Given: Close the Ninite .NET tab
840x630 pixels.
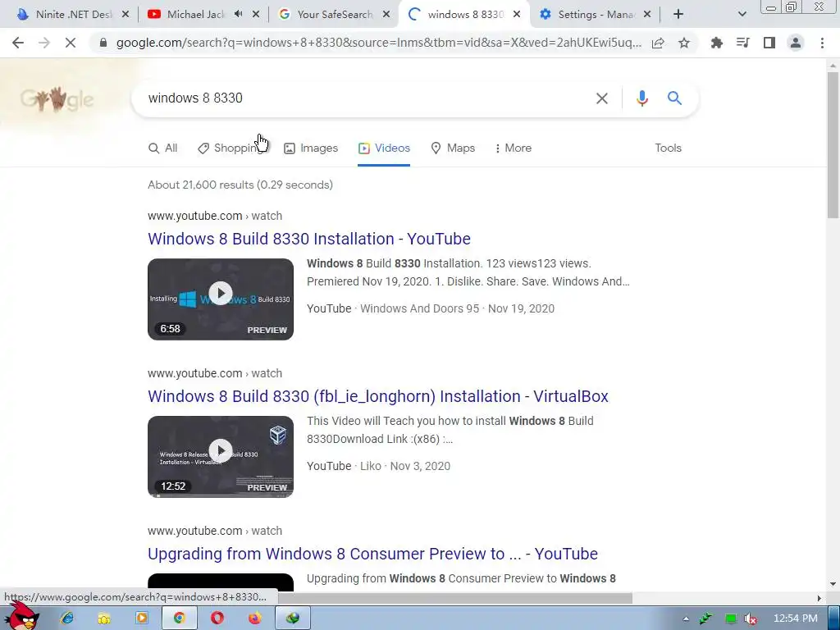Looking at the screenshot, I should (x=126, y=15).
